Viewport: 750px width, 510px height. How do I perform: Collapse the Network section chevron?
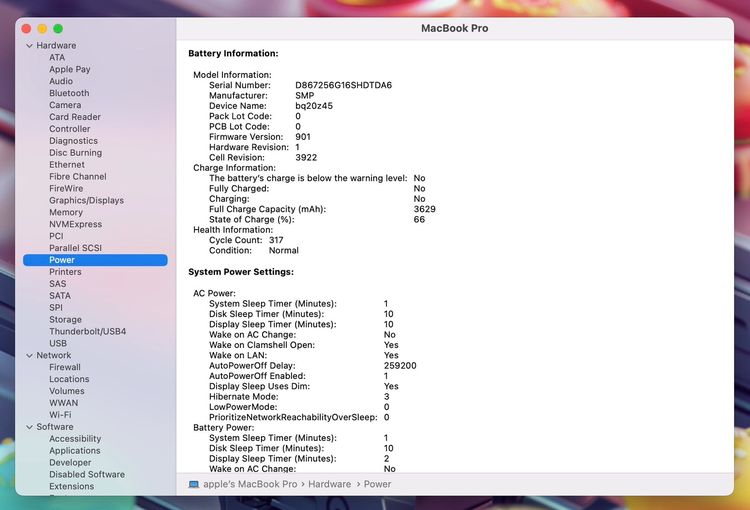30,355
